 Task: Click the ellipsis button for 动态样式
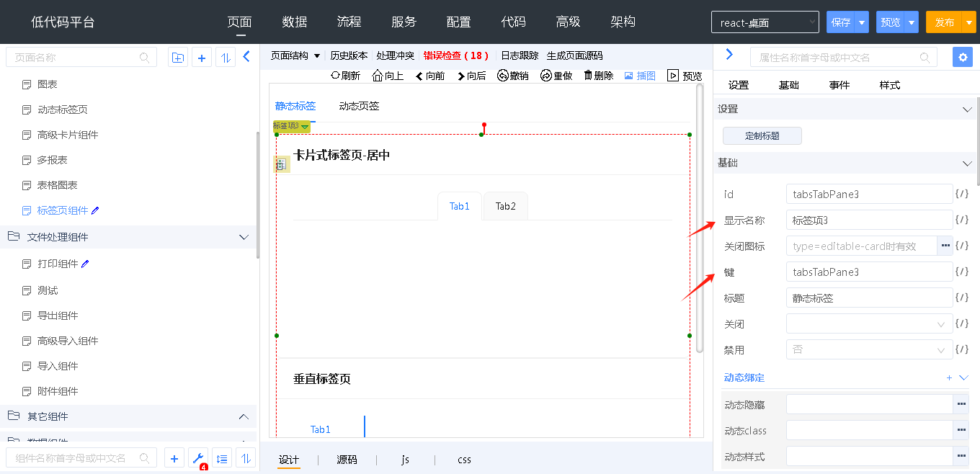[x=961, y=456]
